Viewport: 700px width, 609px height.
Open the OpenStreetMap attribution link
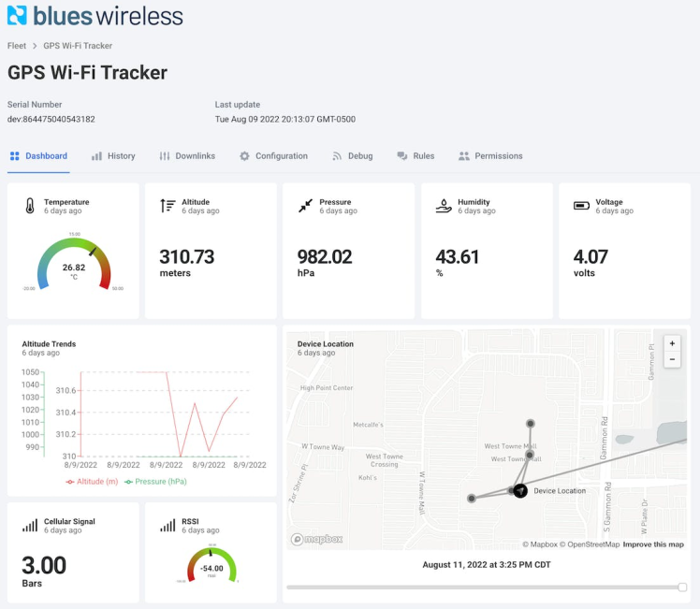(x=590, y=544)
